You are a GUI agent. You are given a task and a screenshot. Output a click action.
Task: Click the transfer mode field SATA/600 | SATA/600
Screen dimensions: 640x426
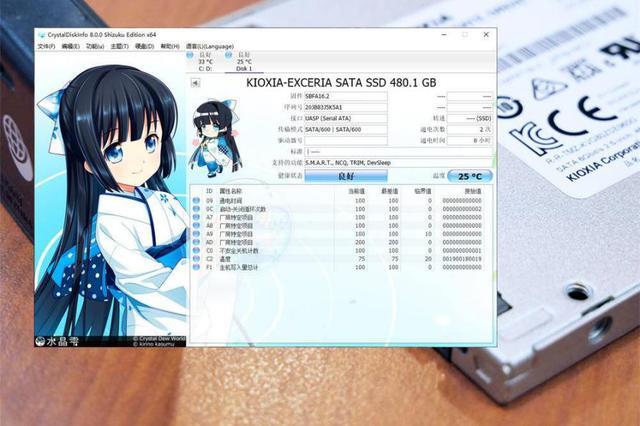tap(346, 129)
